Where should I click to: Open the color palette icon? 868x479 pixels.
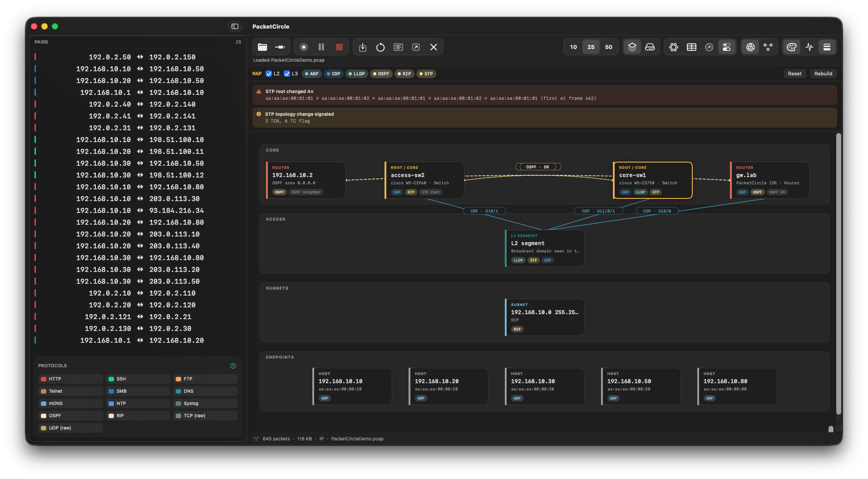(x=792, y=47)
